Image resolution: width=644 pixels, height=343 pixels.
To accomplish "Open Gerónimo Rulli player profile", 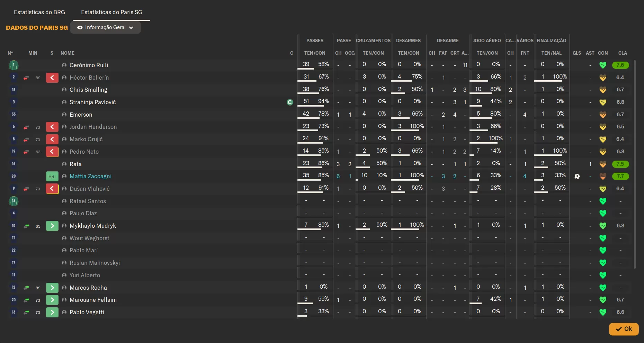I will (89, 65).
